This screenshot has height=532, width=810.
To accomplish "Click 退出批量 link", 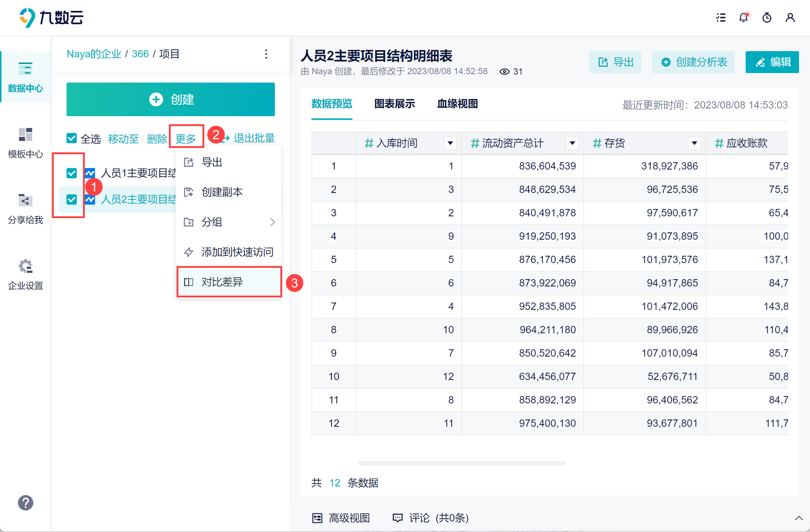I will pos(254,138).
